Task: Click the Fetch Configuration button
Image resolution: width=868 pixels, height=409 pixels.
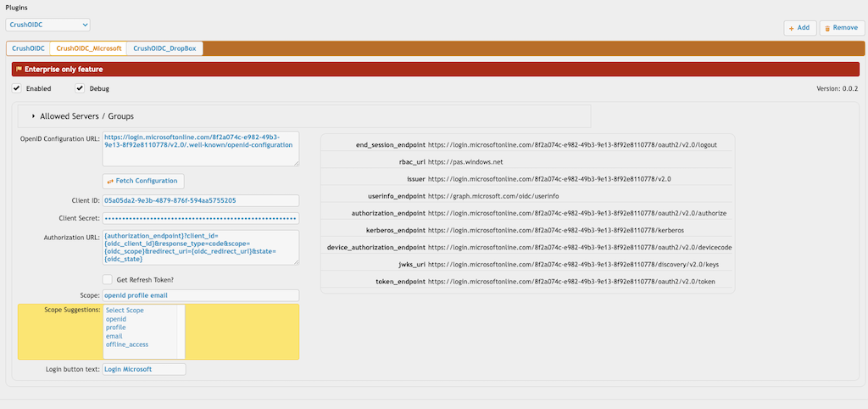Action: point(143,182)
